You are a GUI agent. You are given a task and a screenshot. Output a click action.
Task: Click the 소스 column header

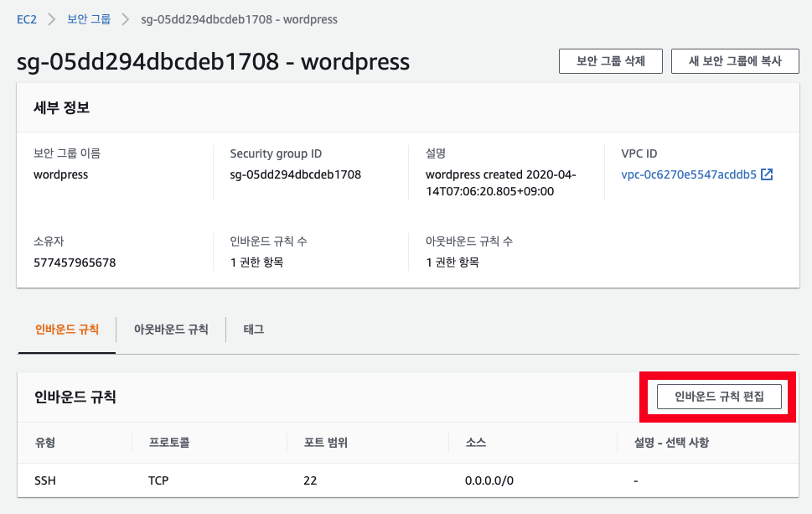[475, 443]
